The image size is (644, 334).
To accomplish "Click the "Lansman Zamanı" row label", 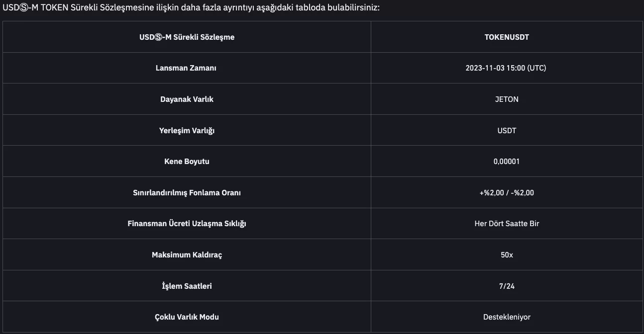I will coord(186,68).
